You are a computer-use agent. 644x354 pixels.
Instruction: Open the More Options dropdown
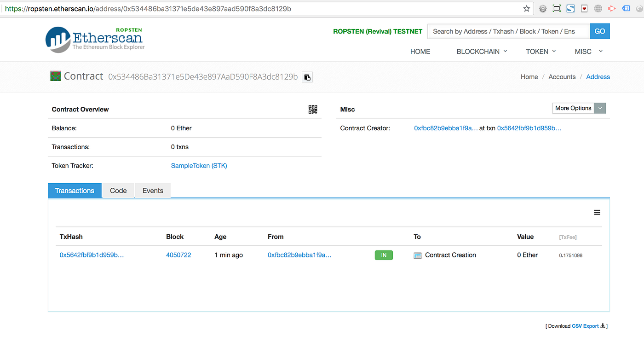coord(579,108)
